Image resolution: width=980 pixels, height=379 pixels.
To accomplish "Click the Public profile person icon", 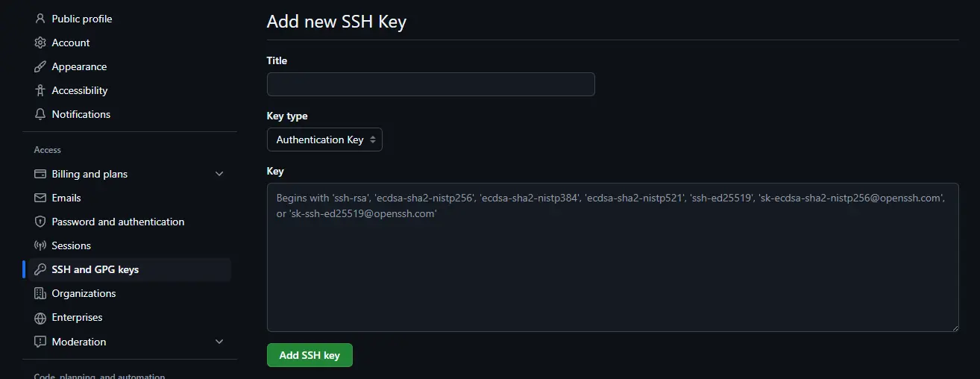I will click(40, 19).
